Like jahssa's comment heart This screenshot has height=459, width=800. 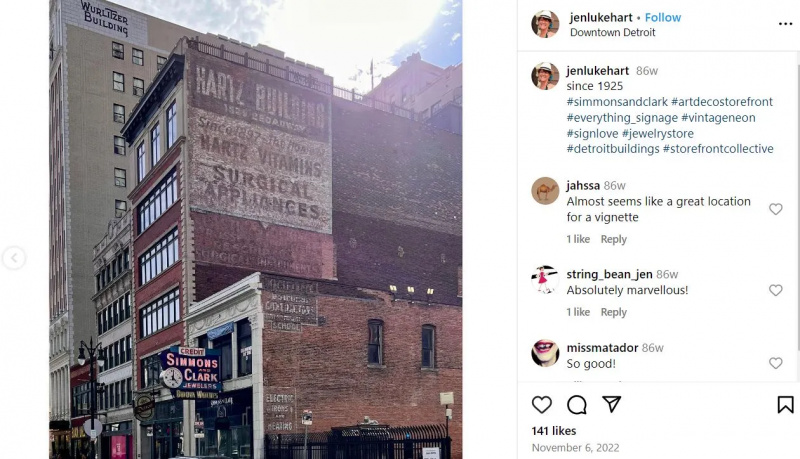click(x=776, y=209)
